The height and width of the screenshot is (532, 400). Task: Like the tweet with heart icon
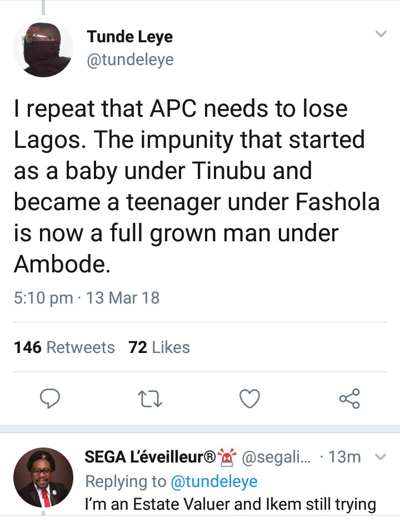click(249, 398)
